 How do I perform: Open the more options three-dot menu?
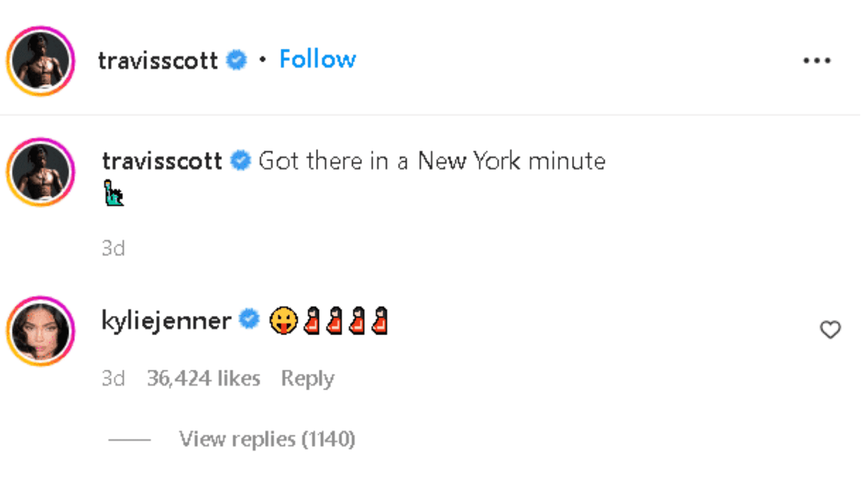pos(816,61)
